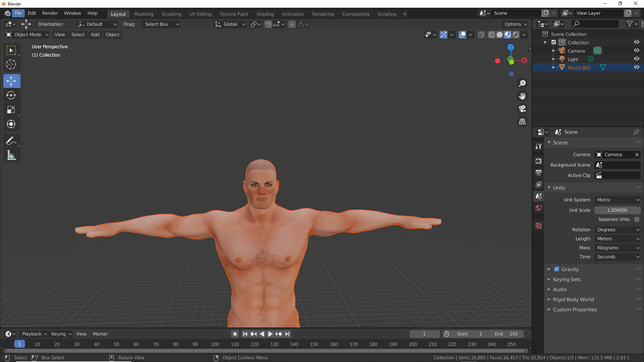Select the Annotate tool
Viewport: 644px width, 362px height.
(x=11, y=141)
